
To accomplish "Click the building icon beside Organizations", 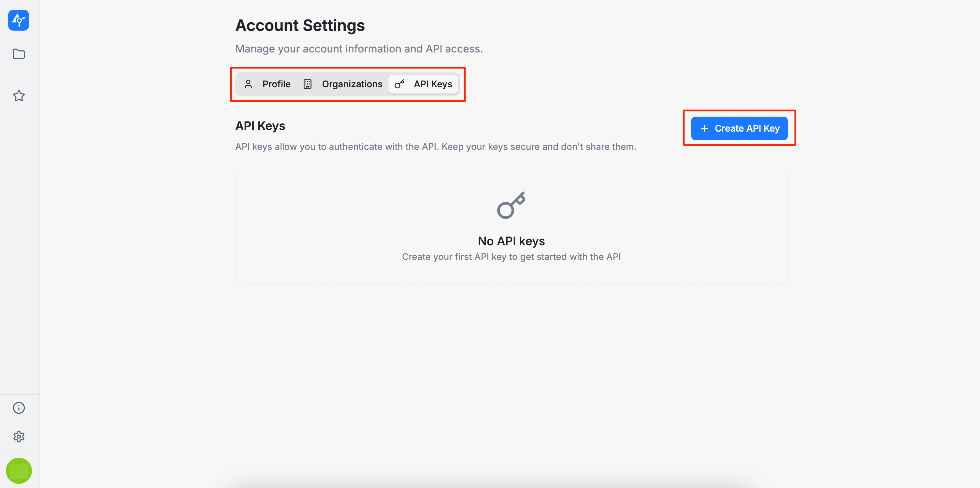I will [308, 84].
